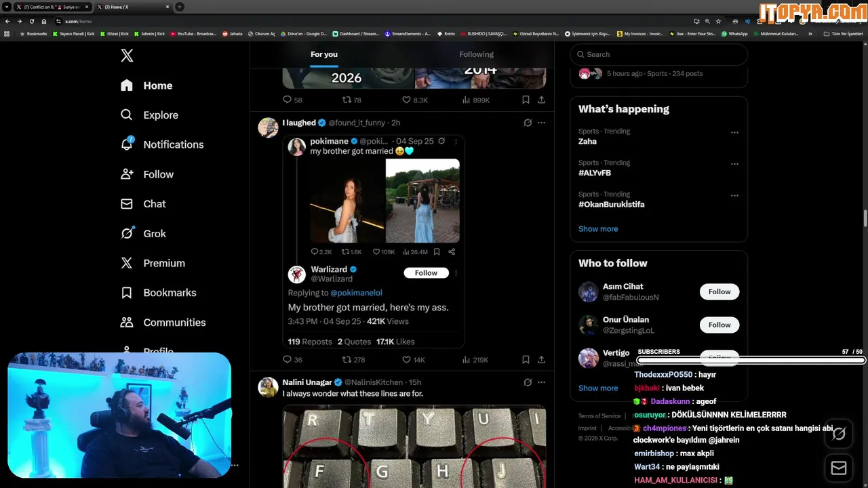Share the post with 899K views
The image size is (868, 488).
[x=541, y=100]
